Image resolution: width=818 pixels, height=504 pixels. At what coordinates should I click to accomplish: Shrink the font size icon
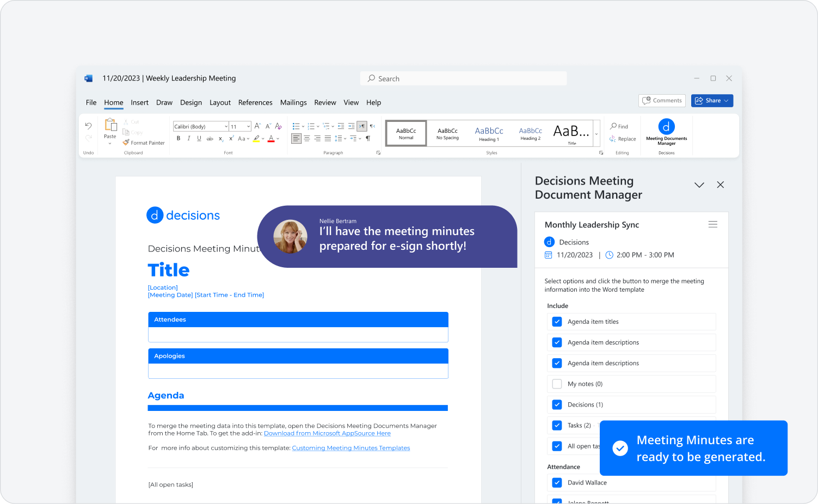268,126
